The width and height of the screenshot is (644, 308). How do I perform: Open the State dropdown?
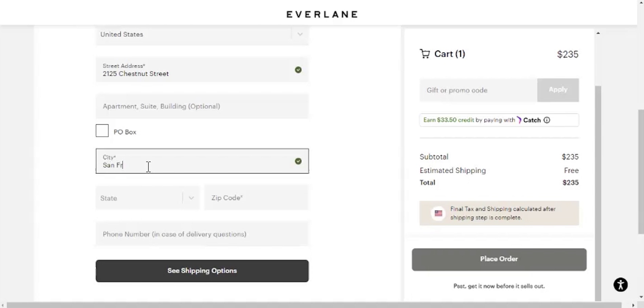click(x=147, y=198)
